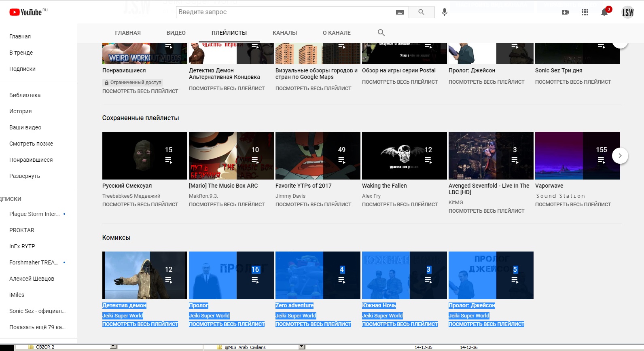Image resolution: width=644 pixels, height=351 pixels.
Task: Open Sound Station channel link
Action: pyautogui.click(x=561, y=196)
